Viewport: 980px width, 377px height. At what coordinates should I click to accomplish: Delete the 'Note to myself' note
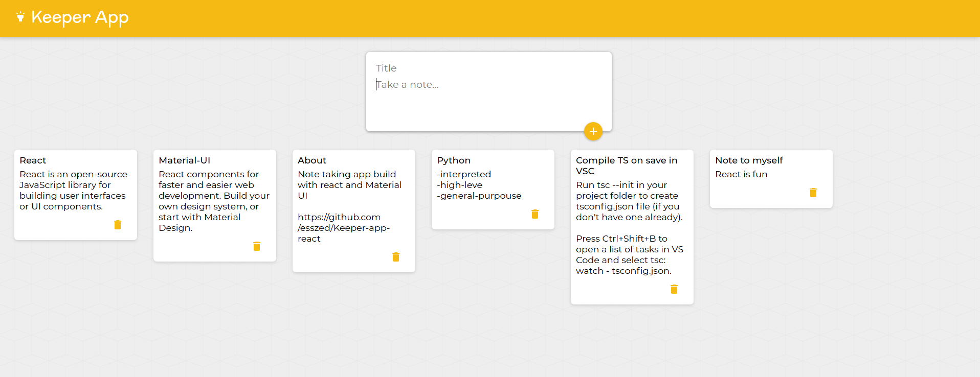813,193
